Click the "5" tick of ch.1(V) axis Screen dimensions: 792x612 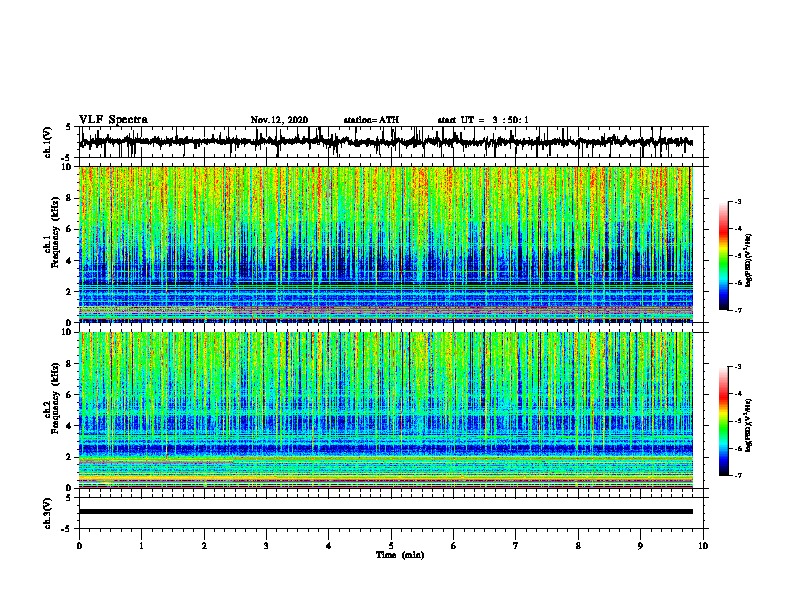pos(68,128)
